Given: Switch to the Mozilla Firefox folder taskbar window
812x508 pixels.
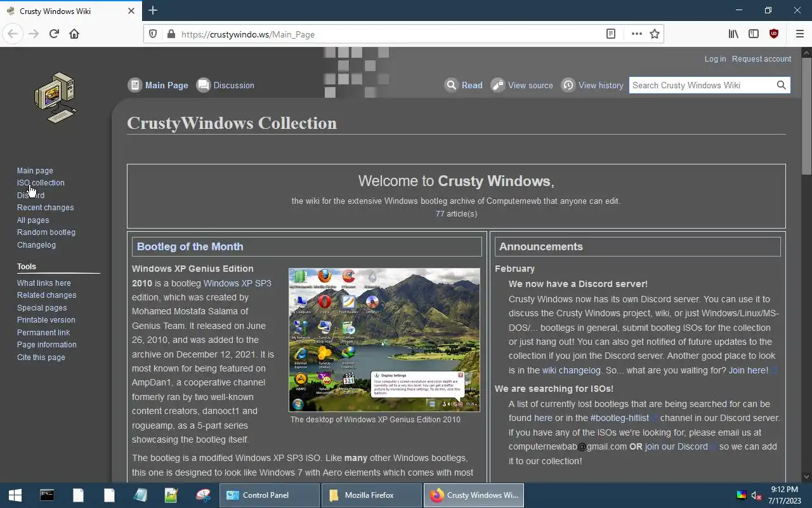Looking at the screenshot, I should pyautogui.click(x=372, y=495).
